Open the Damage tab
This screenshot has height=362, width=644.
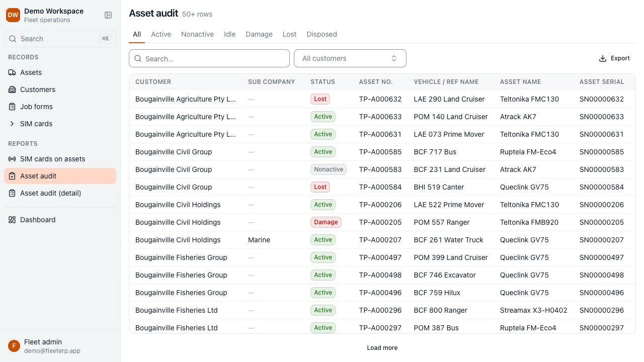(259, 34)
